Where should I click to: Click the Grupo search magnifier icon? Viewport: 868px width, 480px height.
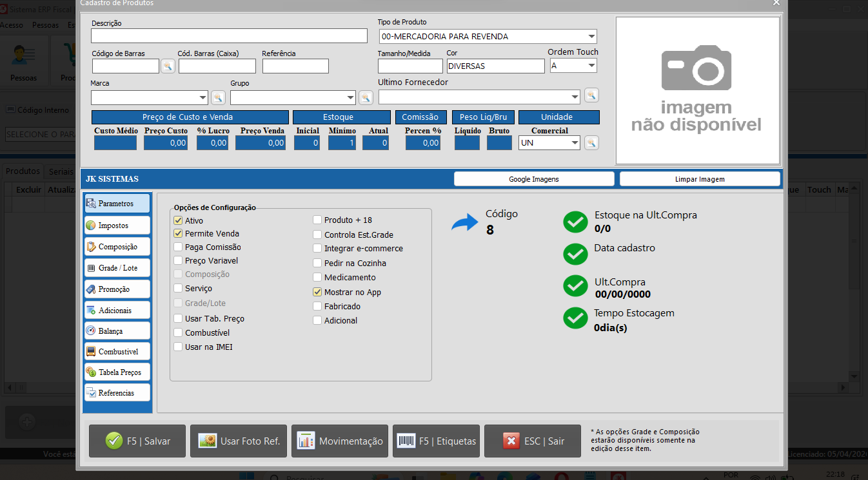tap(366, 97)
